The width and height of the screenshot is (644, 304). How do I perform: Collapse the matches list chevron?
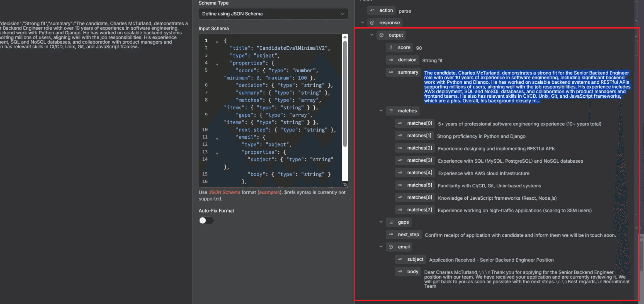381,111
